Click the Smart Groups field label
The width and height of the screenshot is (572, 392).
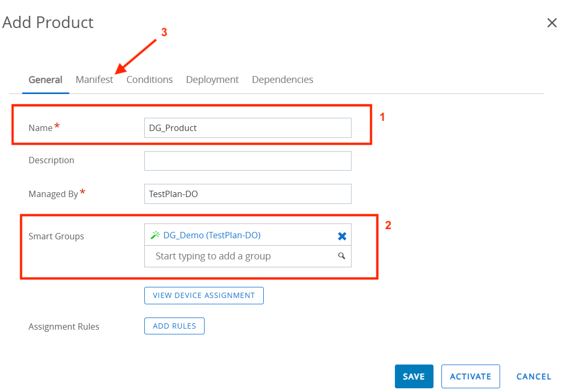[x=56, y=236]
